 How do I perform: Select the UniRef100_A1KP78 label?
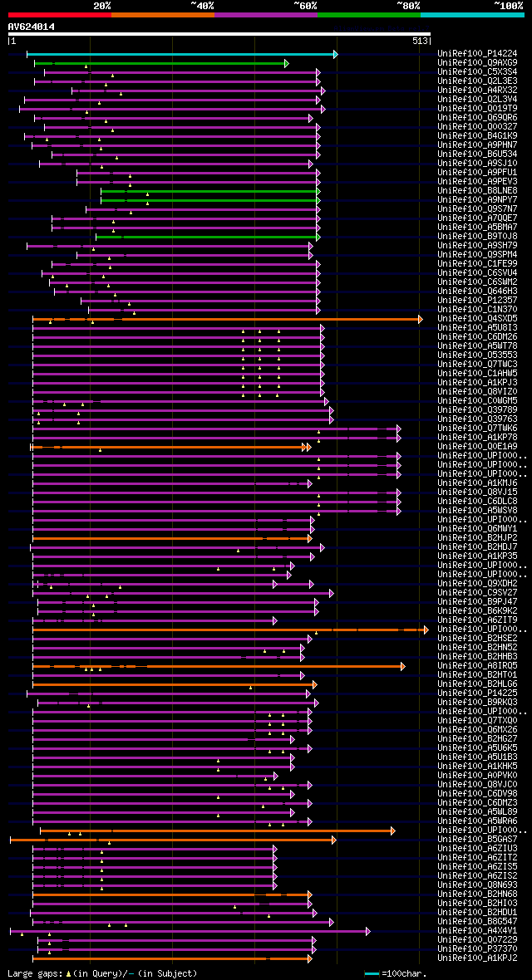[477, 438]
